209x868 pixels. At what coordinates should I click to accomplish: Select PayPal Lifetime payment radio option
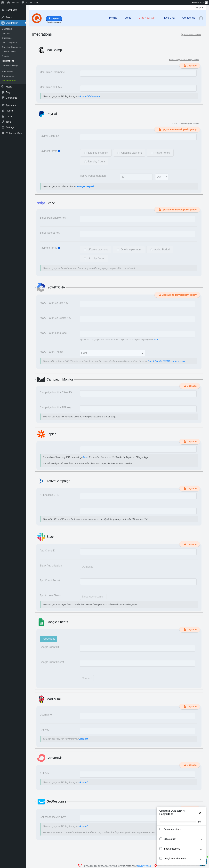[86, 153]
